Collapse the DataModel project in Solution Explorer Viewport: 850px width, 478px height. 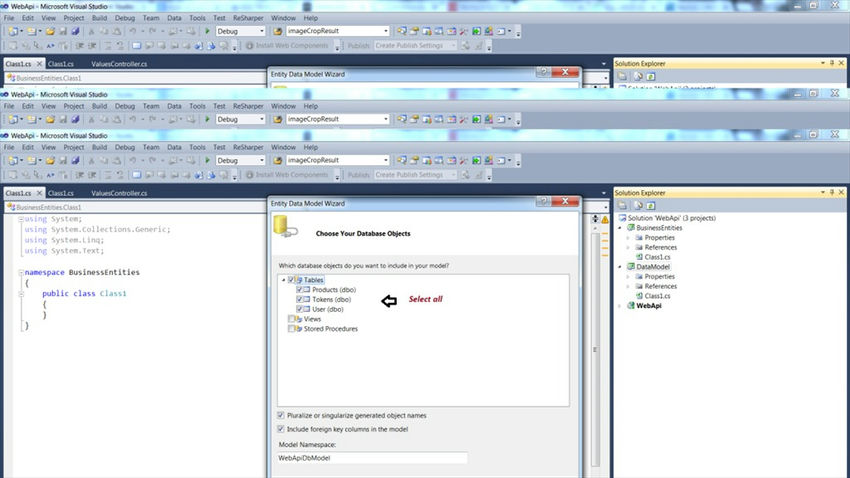(620, 267)
